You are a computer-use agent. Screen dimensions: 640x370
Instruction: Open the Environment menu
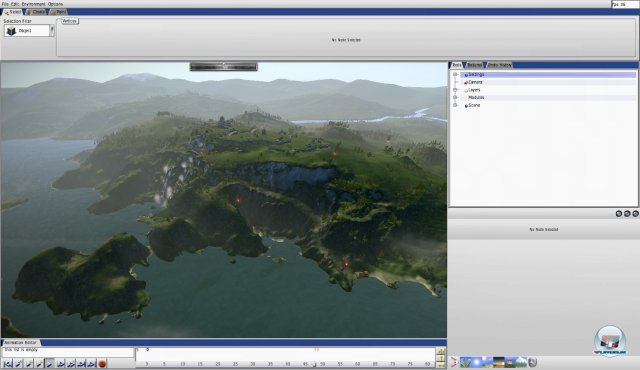pyautogui.click(x=33, y=4)
